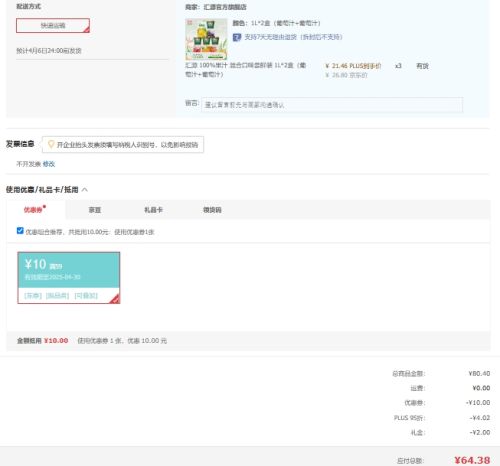Select the 优惠券 tab
Viewport: 500px width, 466px height.
click(33, 210)
